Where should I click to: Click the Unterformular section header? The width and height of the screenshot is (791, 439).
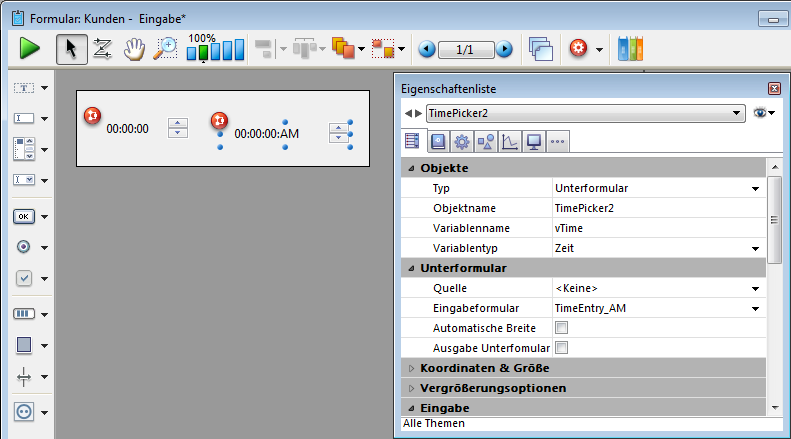tap(463, 268)
